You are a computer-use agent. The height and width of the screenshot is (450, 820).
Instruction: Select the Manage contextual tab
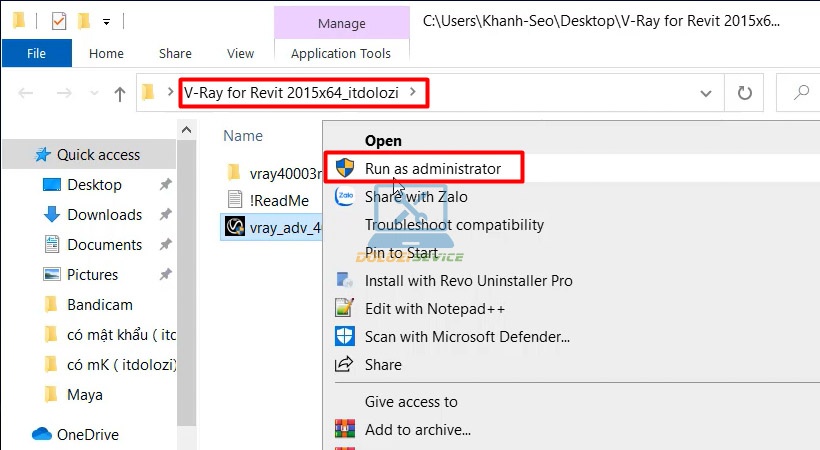tap(341, 24)
